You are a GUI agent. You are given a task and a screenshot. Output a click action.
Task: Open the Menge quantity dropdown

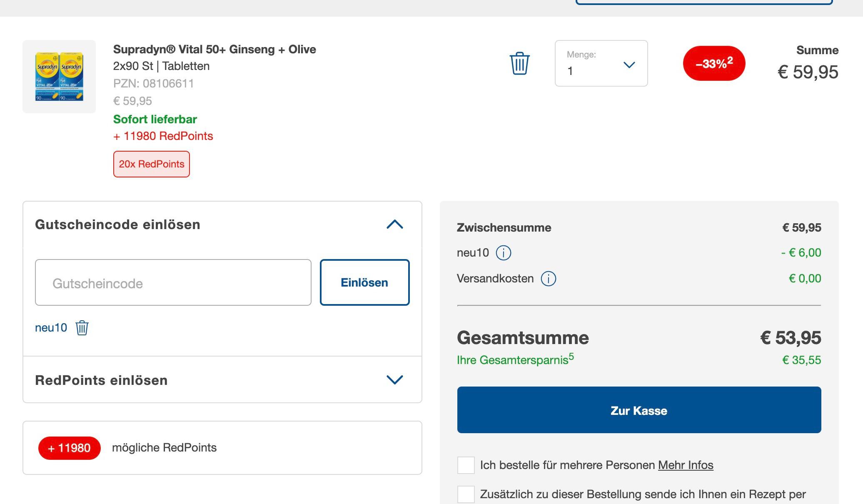tap(601, 63)
